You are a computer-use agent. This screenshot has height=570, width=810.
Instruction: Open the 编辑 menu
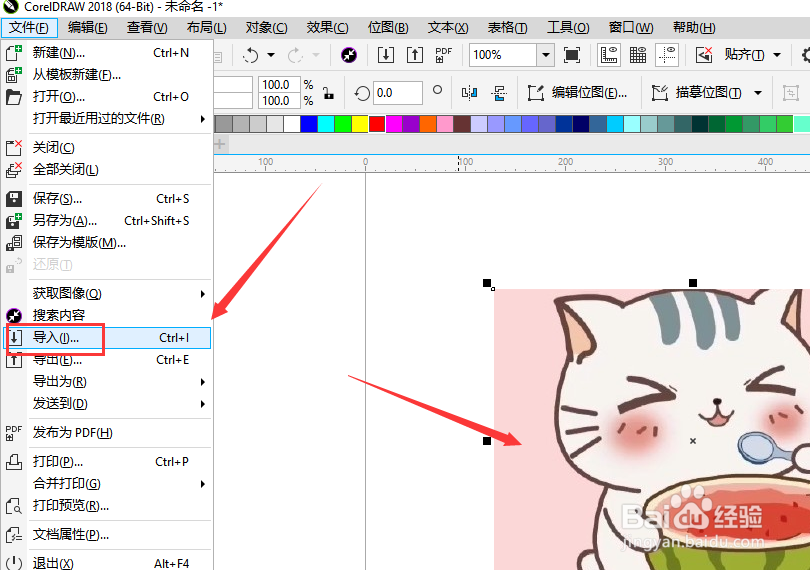pyautogui.click(x=87, y=27)
